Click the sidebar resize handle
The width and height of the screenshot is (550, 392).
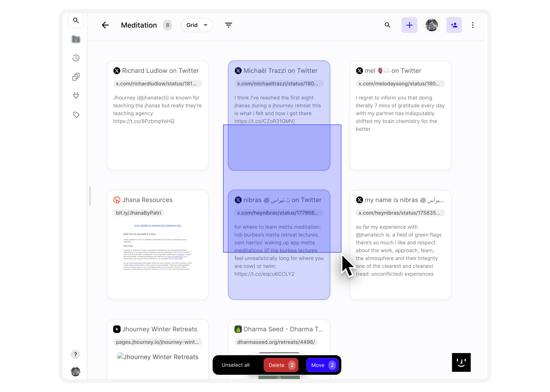point(90,196)
